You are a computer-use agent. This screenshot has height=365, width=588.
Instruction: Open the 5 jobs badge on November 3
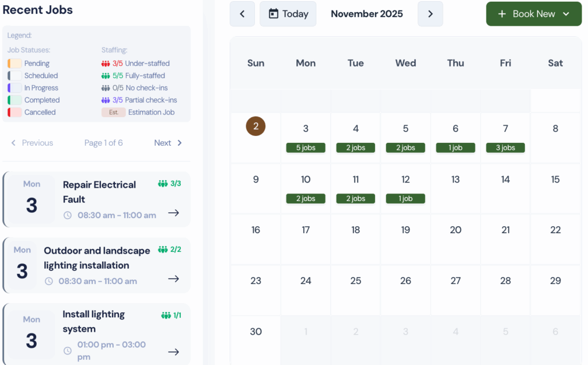pyautogui.click(x=305, y=148)
